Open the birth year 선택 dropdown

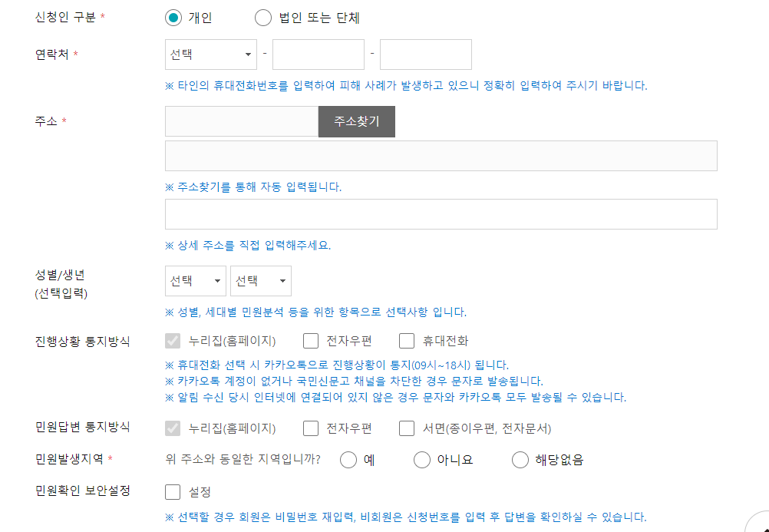(x=260, y=280)
